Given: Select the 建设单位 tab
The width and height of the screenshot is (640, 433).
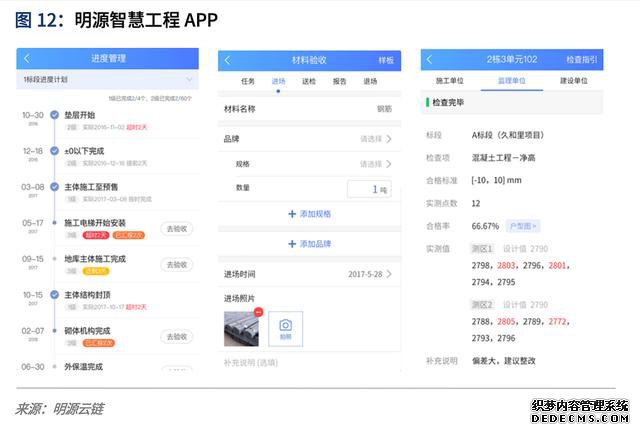Looking at the screenshot, I should click(574, 81).
